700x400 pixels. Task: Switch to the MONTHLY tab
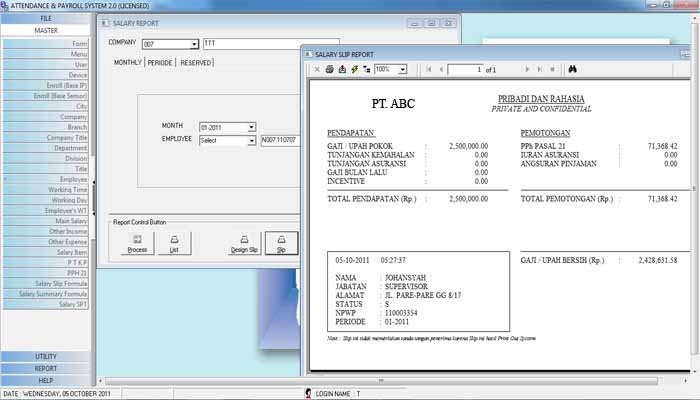(x=128, y=62)
